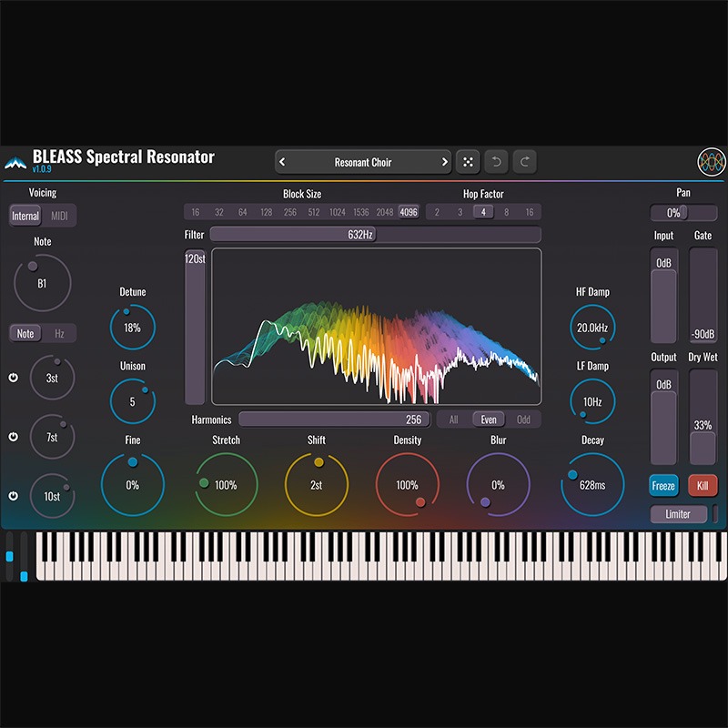Image resolution: width=728 pixels, height=728 pixels.
Task: Toggle power for the 7st voice
Action: coord(14,437)
